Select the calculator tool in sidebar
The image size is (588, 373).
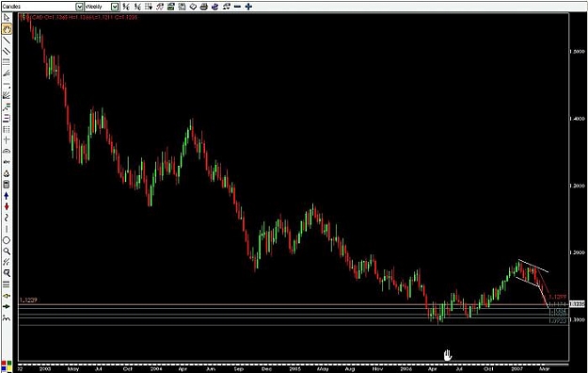(7, 185)
